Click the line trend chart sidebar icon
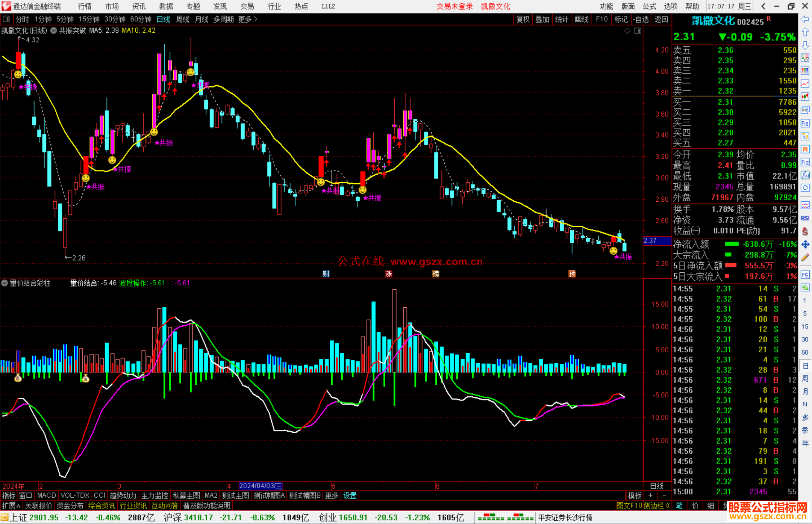The image size is (812, 524). click(805, 84)
